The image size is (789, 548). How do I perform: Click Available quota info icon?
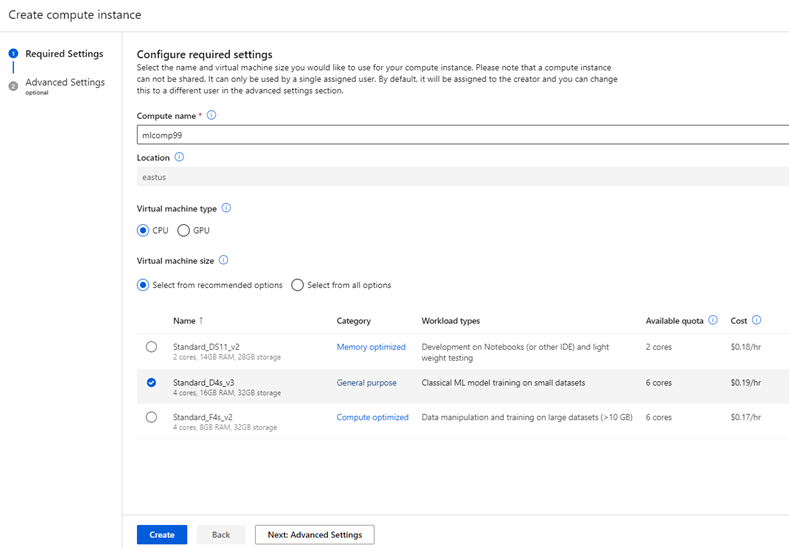(713, 321)
